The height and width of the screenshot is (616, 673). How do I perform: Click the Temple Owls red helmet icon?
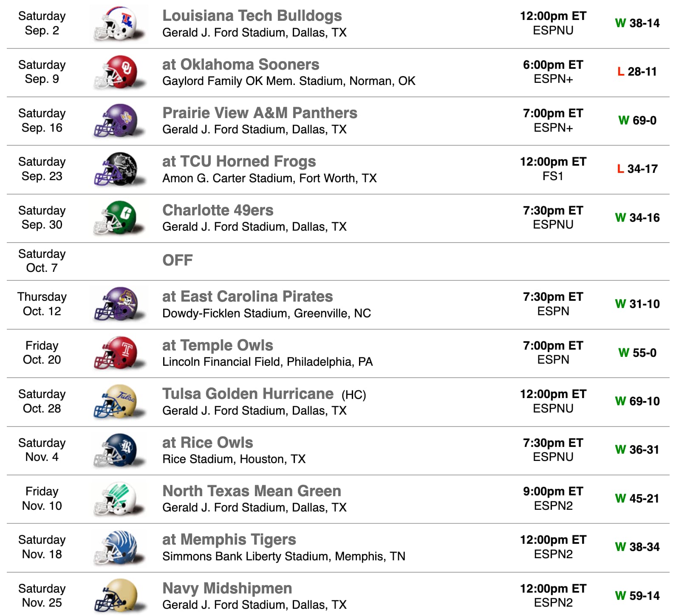[x=119, y=353]
